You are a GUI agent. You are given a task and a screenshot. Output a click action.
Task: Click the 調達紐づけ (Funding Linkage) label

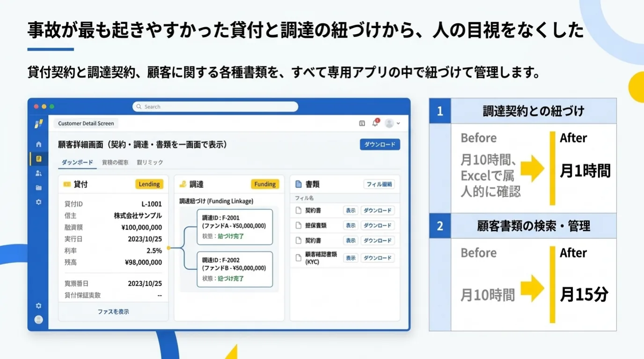click(x=216, y=201)
